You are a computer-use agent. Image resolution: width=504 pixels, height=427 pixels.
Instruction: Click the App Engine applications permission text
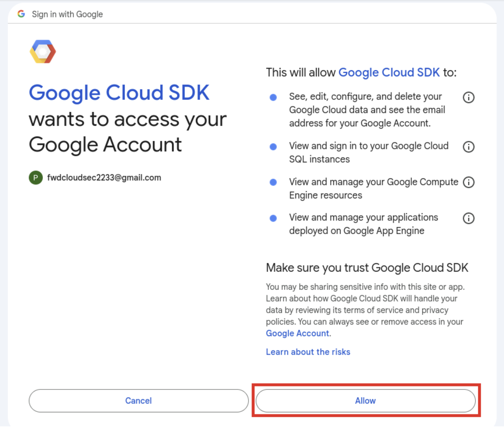coord(363,224)
